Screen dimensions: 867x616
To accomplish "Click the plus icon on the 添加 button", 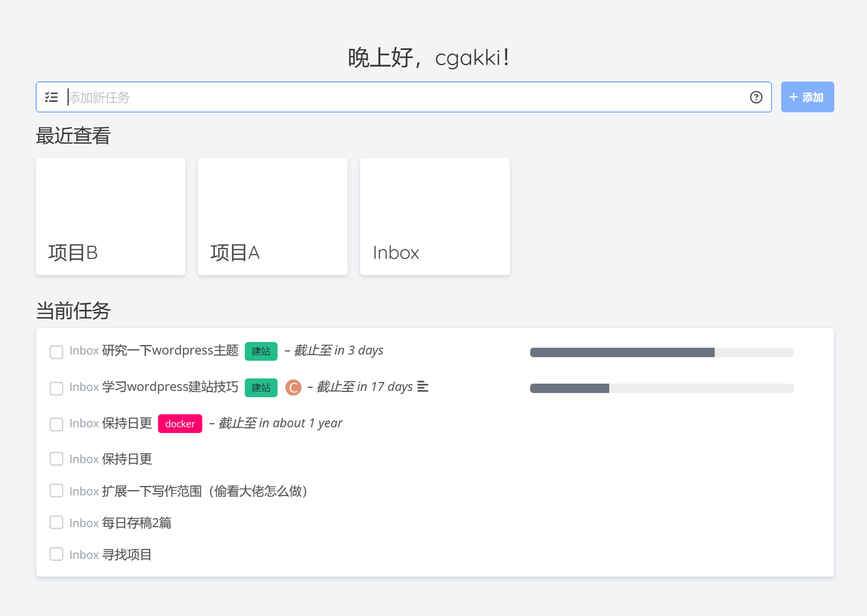I will click(794, 96).
